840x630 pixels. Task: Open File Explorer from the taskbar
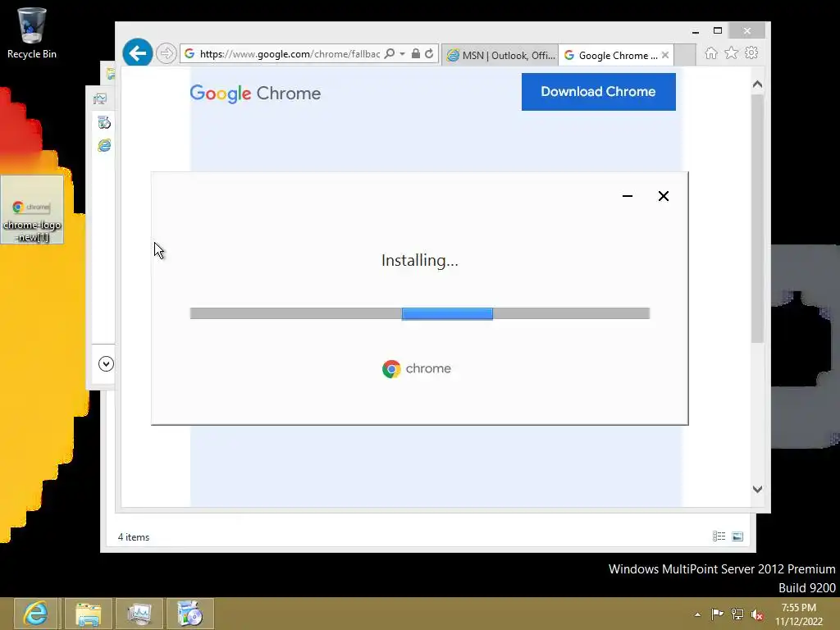89,614
